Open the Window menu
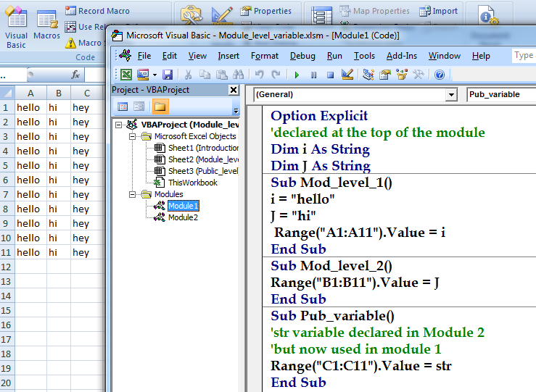 (445, 56)
